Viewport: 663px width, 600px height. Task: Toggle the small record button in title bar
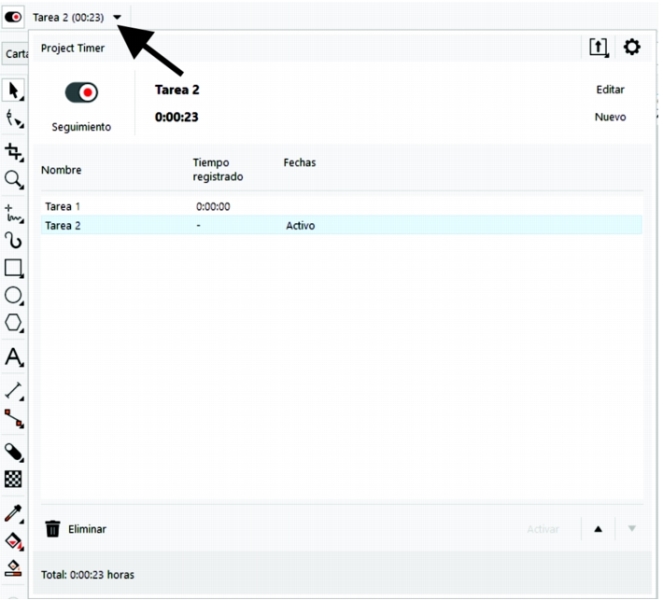tap(15, 17)
